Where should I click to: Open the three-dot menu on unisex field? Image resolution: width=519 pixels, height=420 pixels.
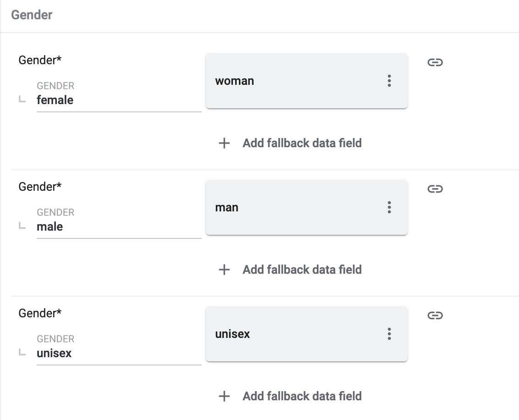click(x=389, y=334)
